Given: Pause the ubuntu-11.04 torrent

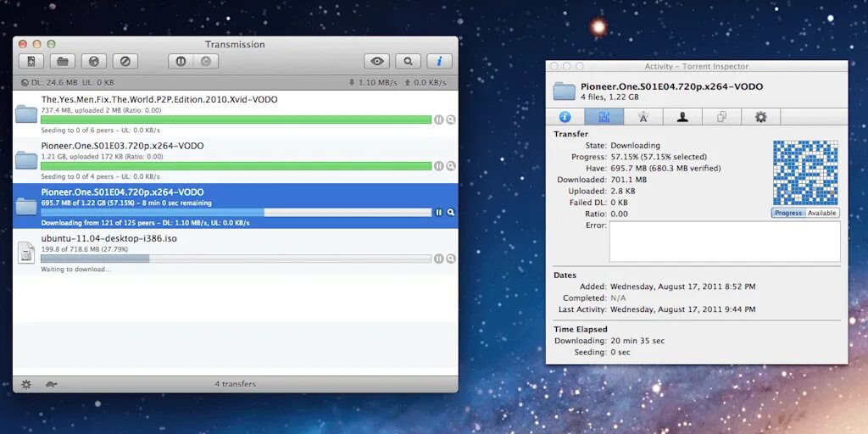Looking at the screenshot, I should click(x=439, y=259).
